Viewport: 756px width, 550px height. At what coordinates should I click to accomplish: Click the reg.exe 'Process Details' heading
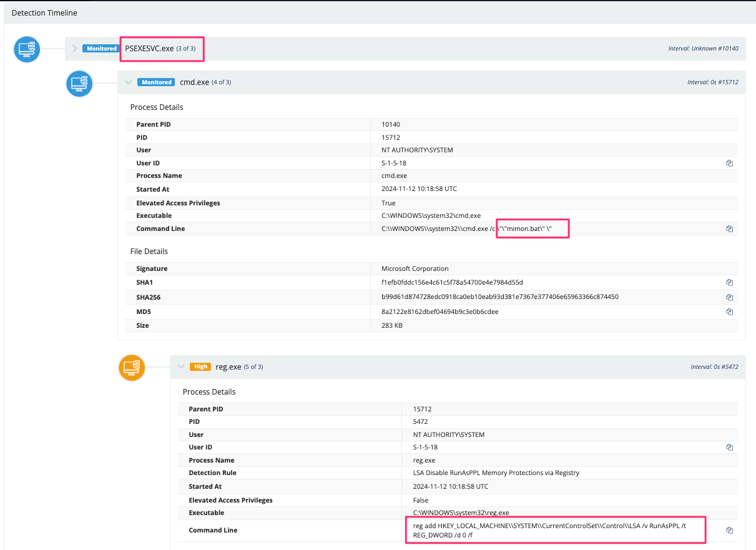tap(209, 392)
